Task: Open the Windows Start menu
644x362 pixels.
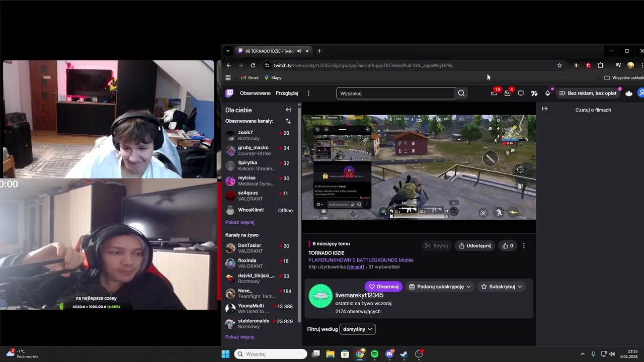Action: click(225, 354)
